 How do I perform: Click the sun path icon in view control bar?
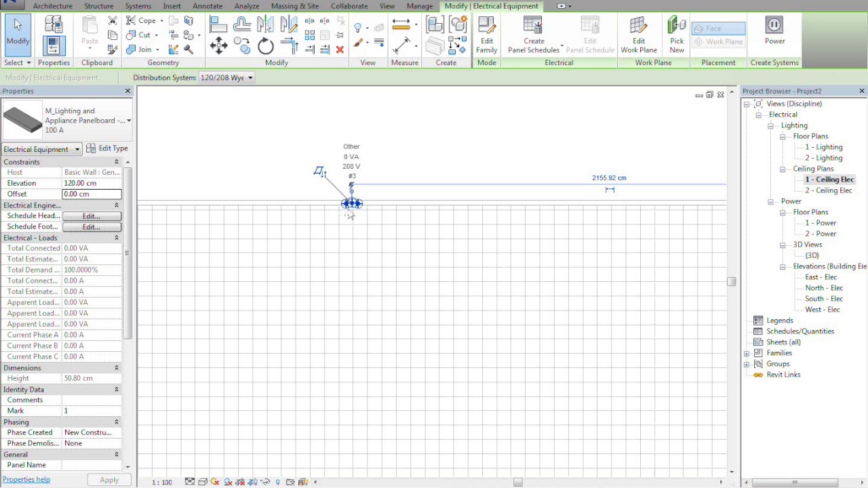point(215,482)
